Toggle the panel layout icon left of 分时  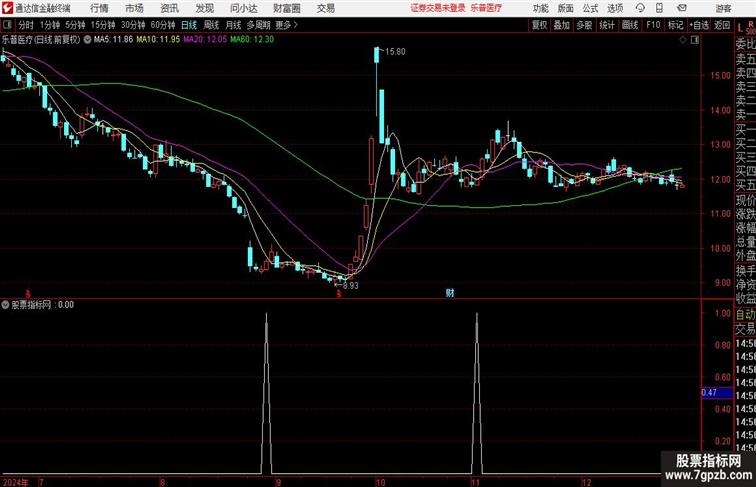(7, 25)
